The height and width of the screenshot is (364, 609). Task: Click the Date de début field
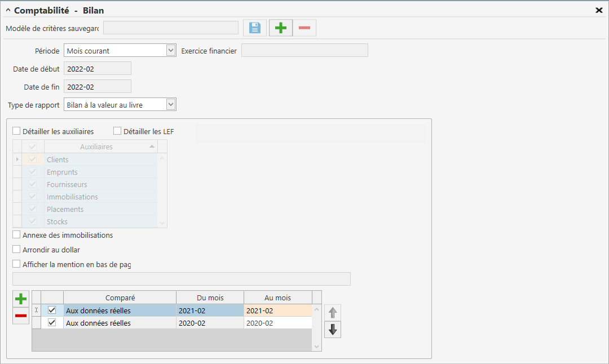click(98, 69)
